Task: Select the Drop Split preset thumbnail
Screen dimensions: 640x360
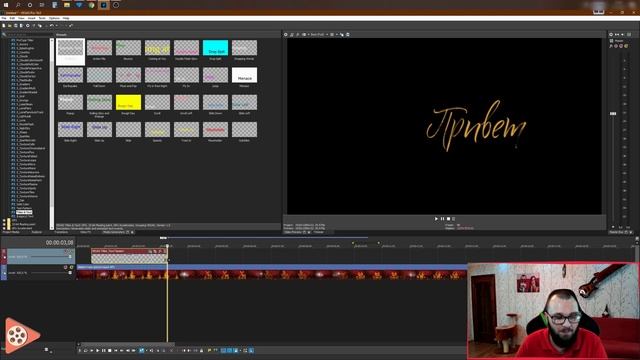Action: tap(216, 48)
